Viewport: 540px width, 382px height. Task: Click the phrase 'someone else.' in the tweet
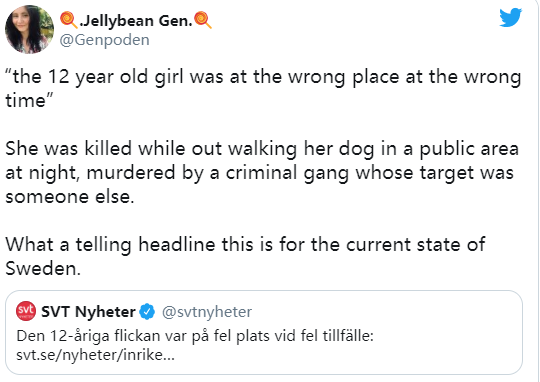click(70, 197)
